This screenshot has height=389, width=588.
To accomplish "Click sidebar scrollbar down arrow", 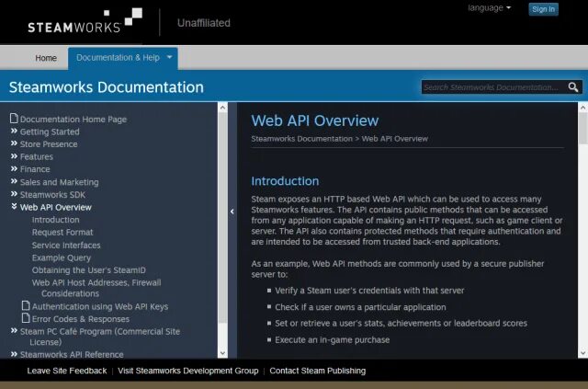I will 222,353.
